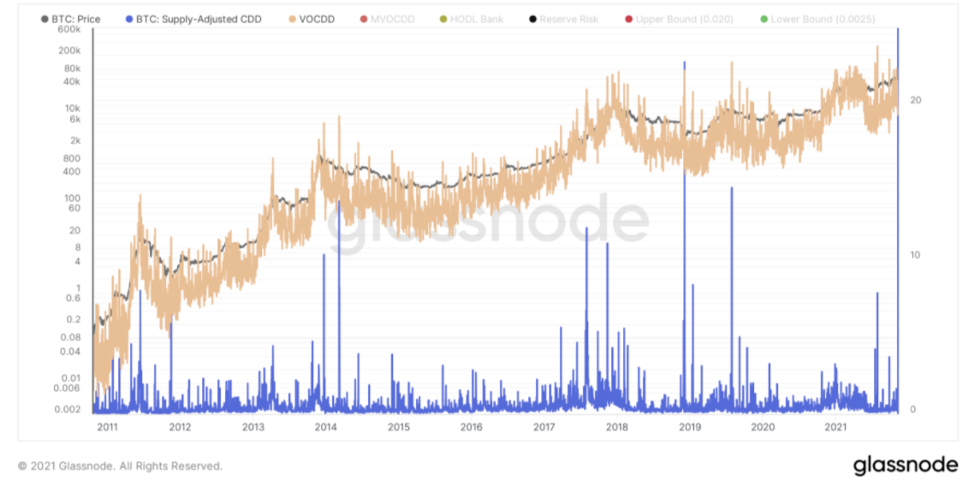974x487 pixels.
Task: Click the glassnode watermark in the chart center
Action: 488,225
